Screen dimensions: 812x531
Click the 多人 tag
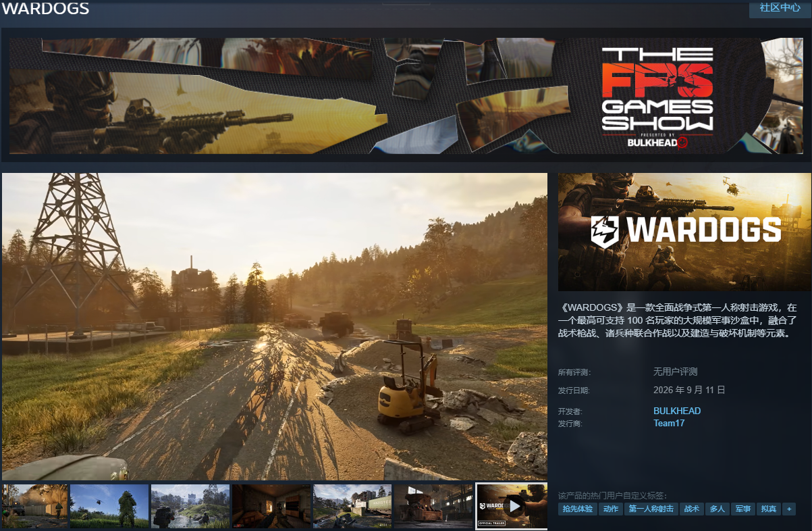717,509
